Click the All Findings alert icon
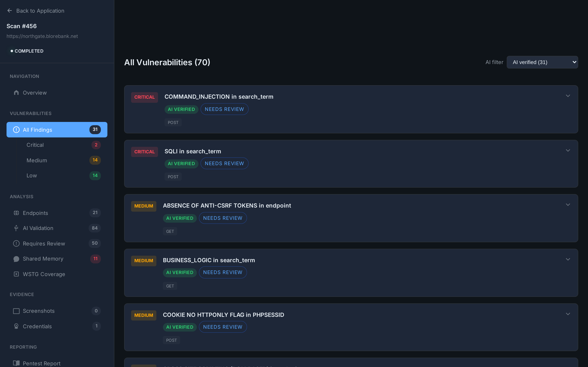Viewport: 588px width, 367px height. (16, 130)
